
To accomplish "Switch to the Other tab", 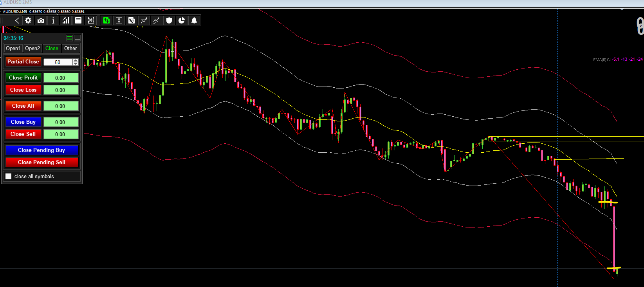I will pyautogui.click(x=70, y=48).
